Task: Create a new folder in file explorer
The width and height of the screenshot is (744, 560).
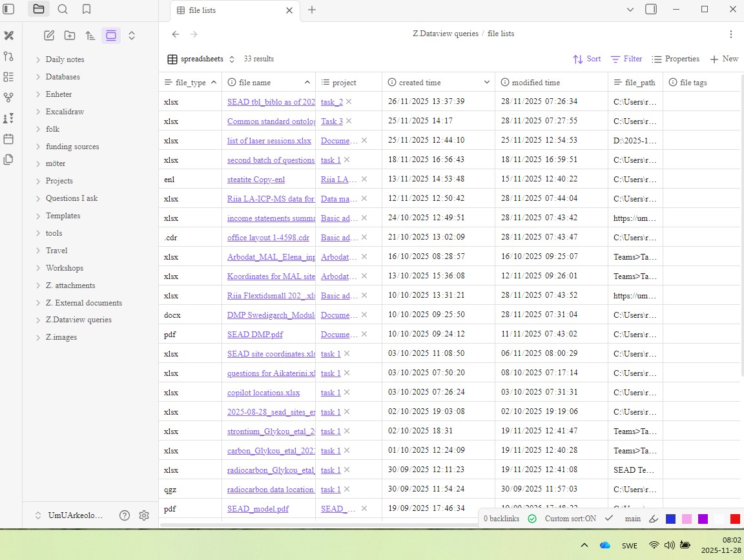Action: [x=70, y=36]
